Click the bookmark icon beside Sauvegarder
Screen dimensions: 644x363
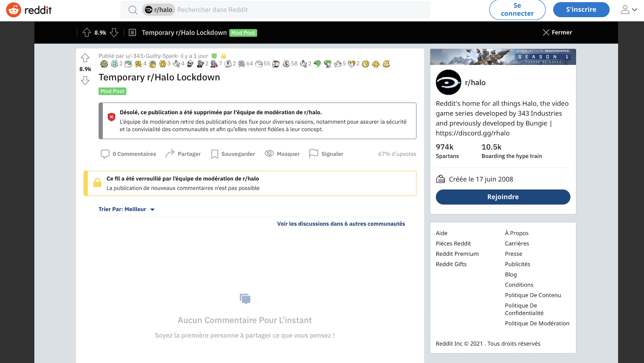click(215, 154)
